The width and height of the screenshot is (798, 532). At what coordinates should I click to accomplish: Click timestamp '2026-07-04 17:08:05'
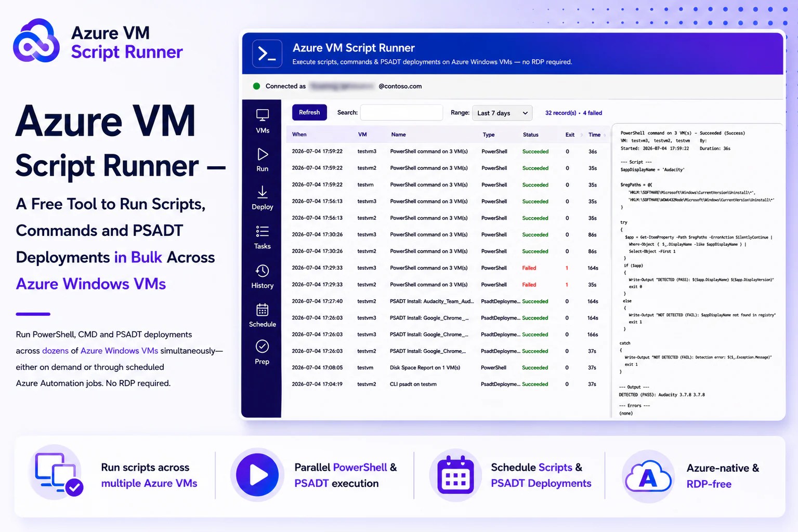point(317,368)
